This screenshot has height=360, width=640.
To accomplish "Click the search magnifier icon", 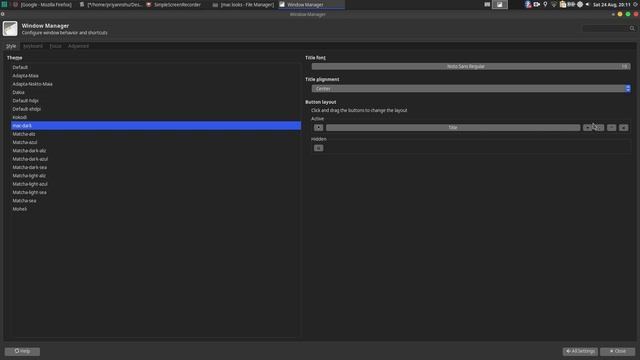I will [x=632, y=28].
